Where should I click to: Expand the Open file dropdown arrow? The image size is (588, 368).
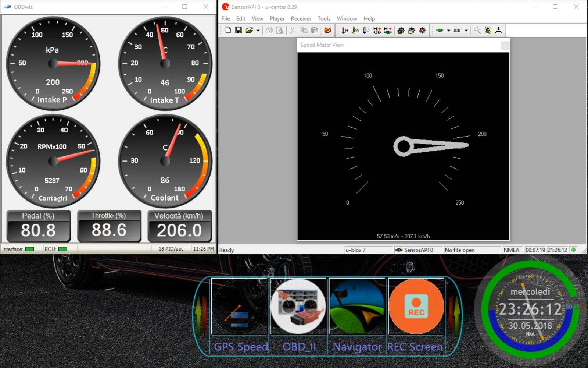pyautogui.click(x=258, y=31)
